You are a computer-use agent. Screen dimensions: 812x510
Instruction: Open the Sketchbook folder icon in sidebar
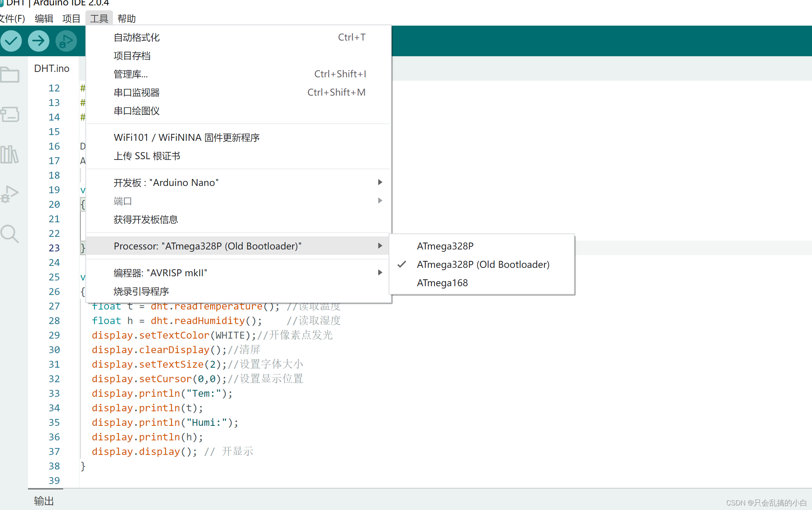(x=10, y=75)
